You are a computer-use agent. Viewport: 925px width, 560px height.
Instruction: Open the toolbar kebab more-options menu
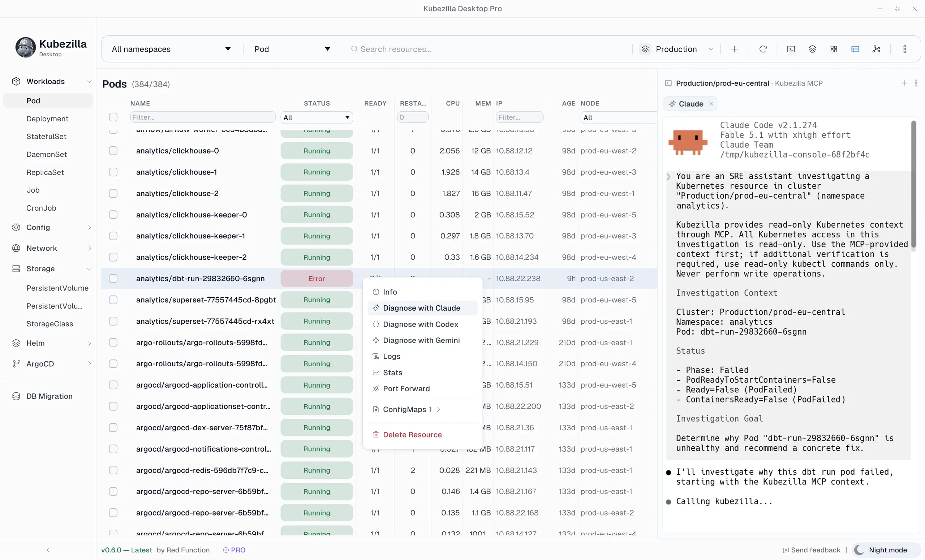point(904,49)
